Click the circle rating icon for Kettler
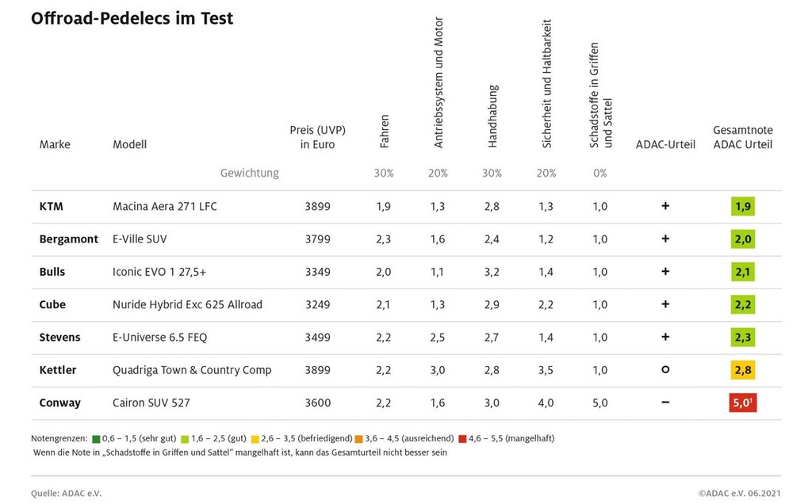 click(665, 369)
